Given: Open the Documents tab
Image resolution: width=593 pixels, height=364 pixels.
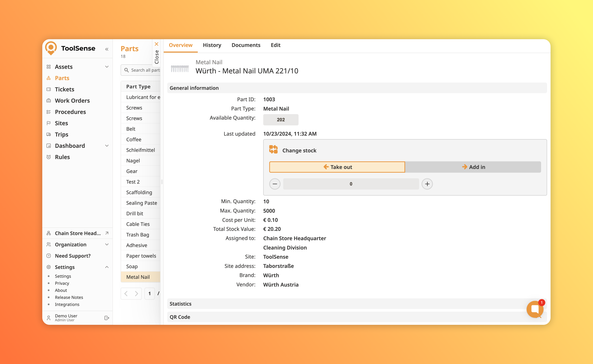Looking at the screenshot, I should click(246, 45).
